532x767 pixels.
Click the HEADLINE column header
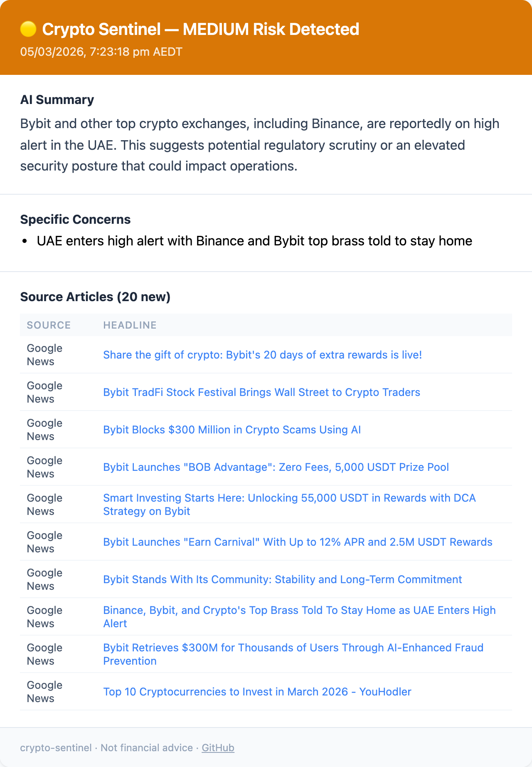coord(130,325)
